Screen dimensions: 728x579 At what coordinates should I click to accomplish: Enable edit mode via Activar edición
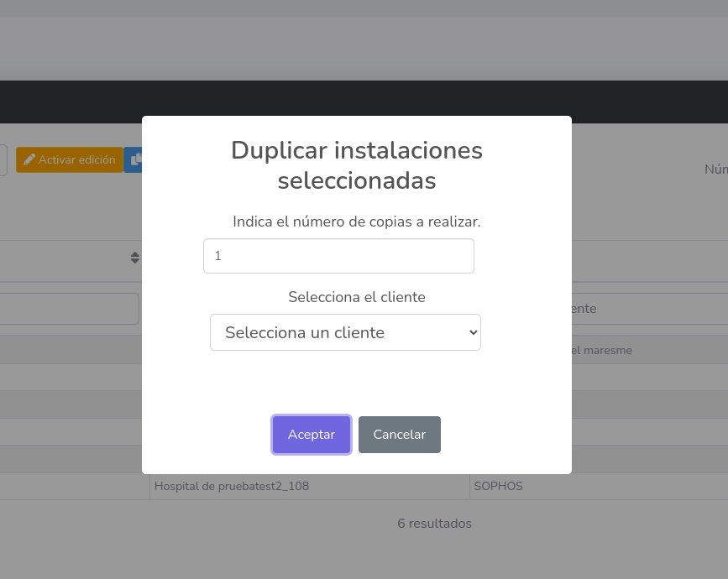[69, 159]
